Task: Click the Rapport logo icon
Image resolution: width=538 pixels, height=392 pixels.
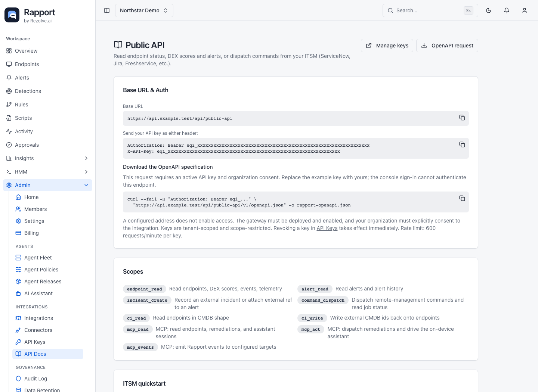Action: 12,15
